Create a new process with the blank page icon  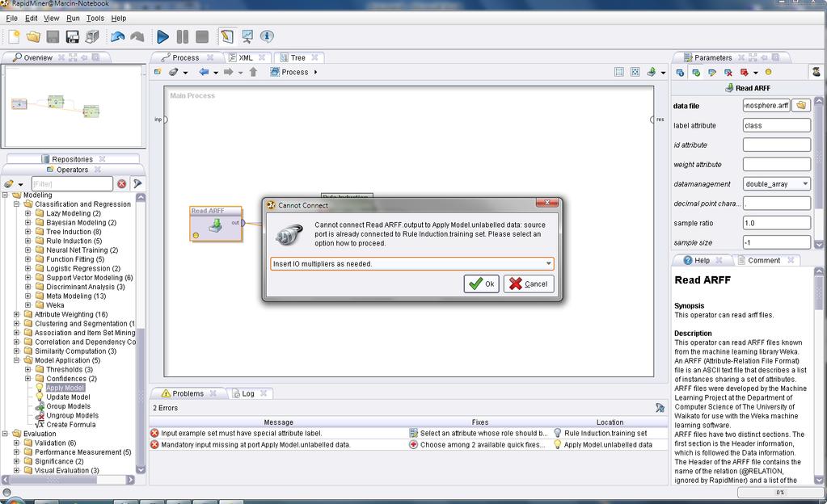click(x=15, y=36)
